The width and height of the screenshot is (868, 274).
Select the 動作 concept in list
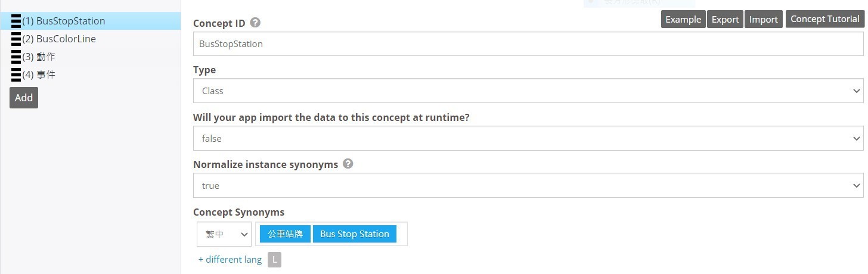pos(39,57)
